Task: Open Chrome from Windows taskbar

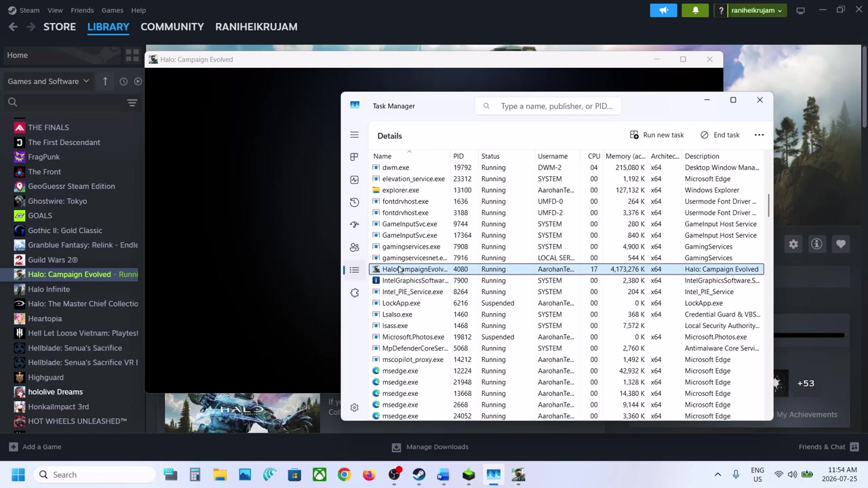Action: [344, 474]
